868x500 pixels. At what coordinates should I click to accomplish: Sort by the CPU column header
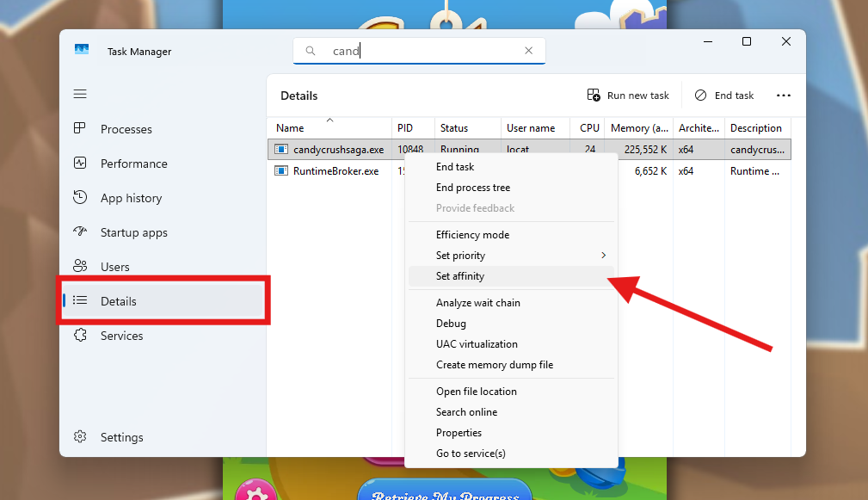588,128
